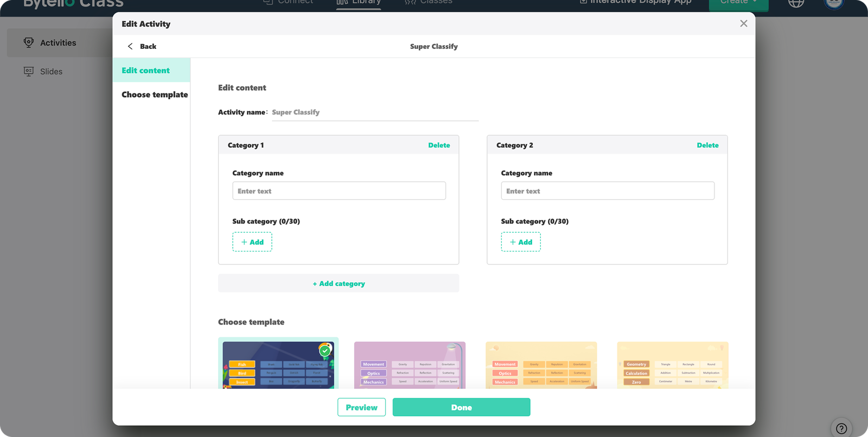The width and height of the screenshot is (868, 437).
Task: Delete Category 2
Action: click(707, 145)
